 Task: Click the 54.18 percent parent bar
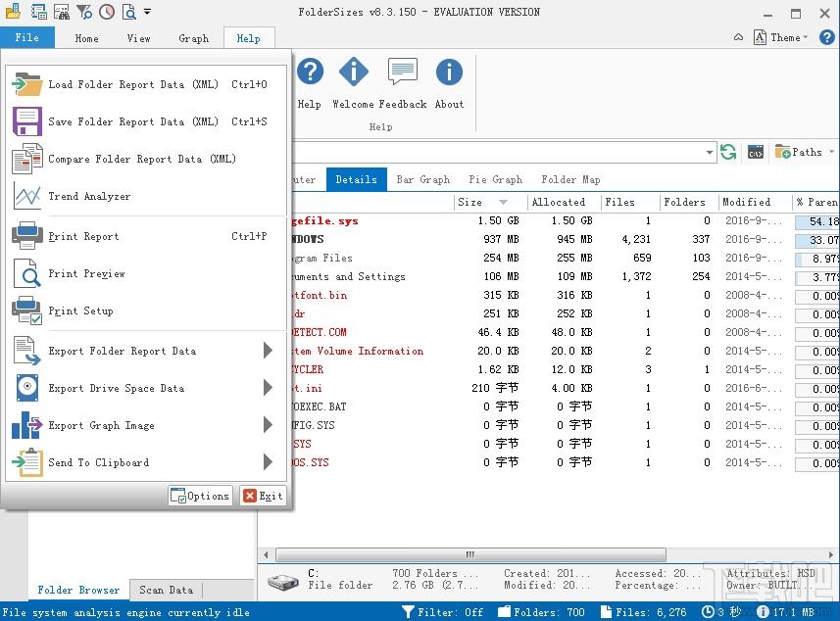tap(816, 221)
